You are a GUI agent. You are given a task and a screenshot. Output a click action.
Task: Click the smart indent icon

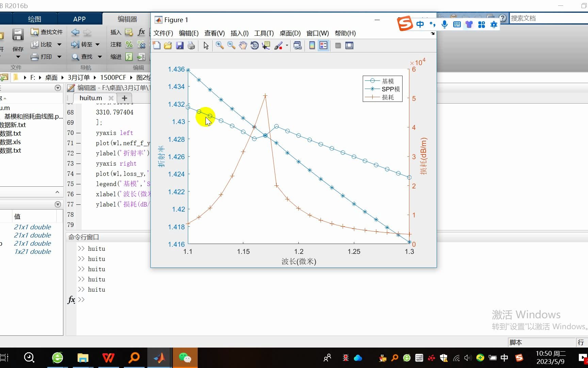129,57
